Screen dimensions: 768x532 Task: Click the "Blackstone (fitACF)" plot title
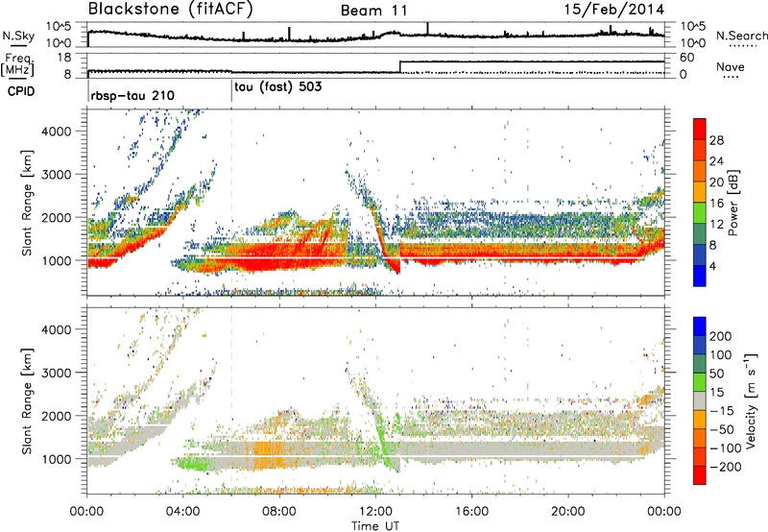[x=171, y=10]
